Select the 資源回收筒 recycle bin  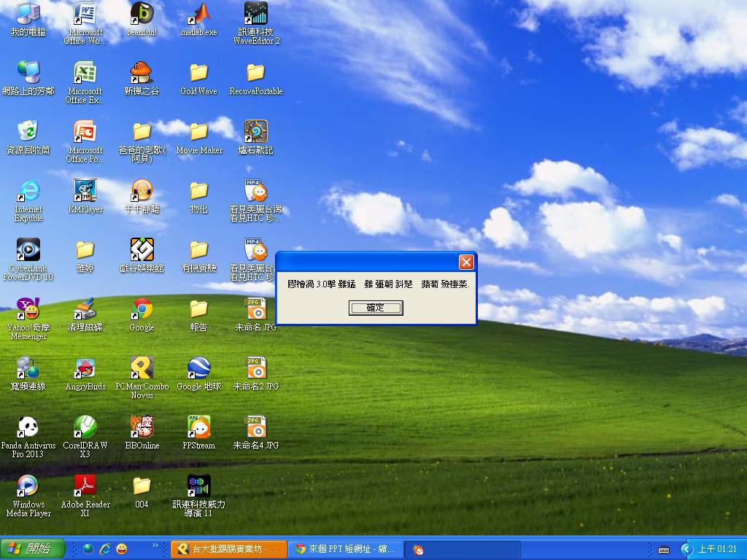point(28,132)
